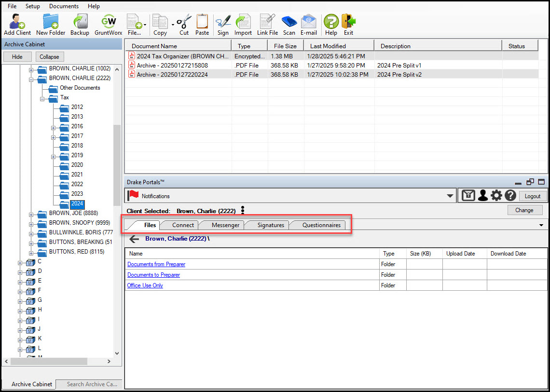Click the E-mail toolbar icon

point(309,25)
